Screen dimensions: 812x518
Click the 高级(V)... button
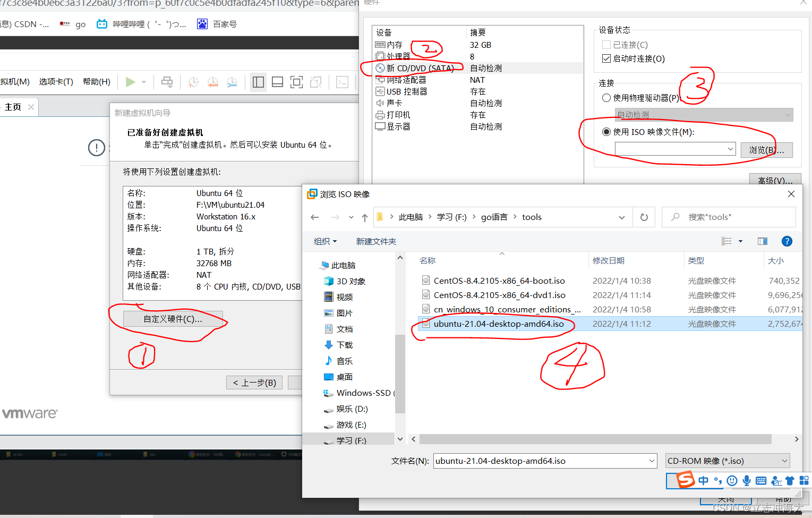coord(775,180)
